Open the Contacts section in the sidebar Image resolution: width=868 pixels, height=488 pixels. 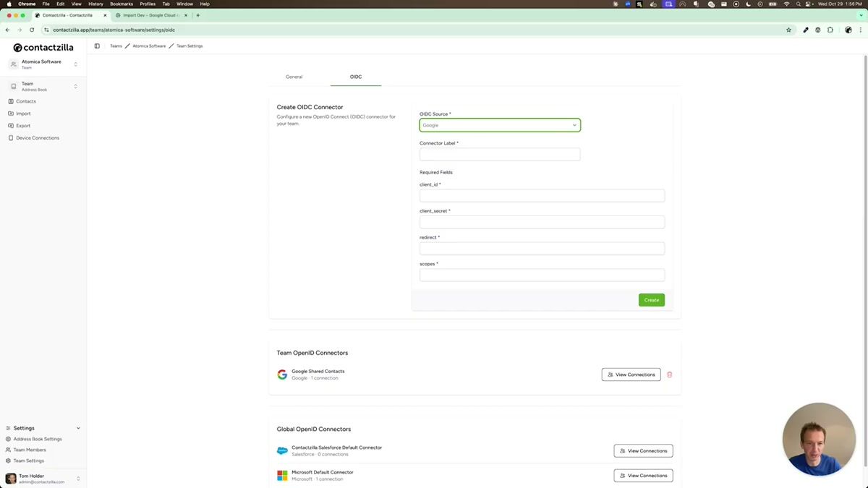(x=26, y=101)
